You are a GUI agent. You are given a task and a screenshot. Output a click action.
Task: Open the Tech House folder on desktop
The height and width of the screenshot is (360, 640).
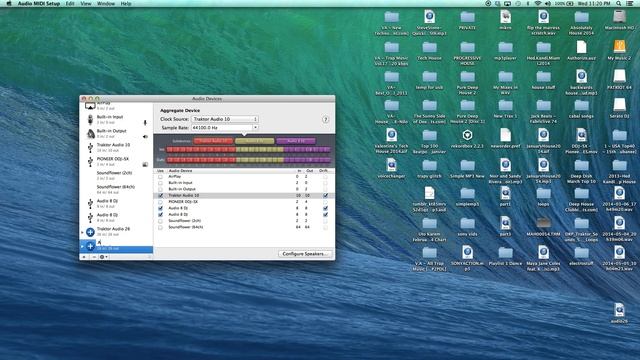[429, 47]
